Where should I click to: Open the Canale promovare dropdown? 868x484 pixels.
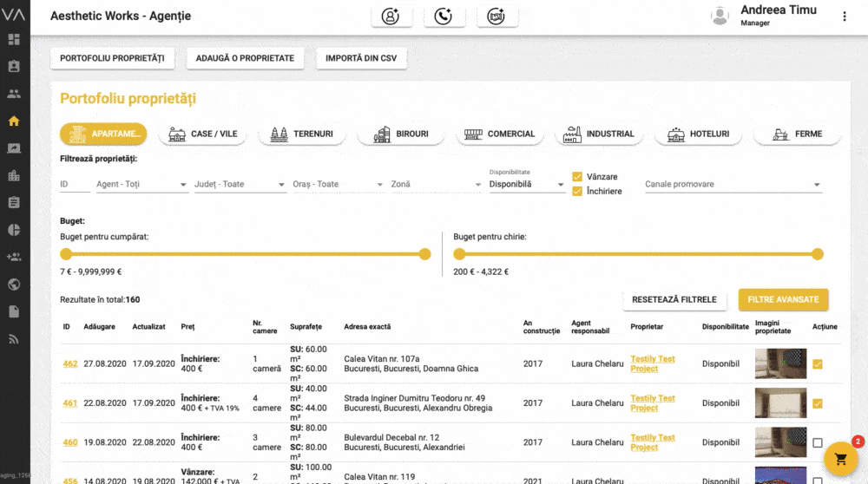tap(733, 185)
